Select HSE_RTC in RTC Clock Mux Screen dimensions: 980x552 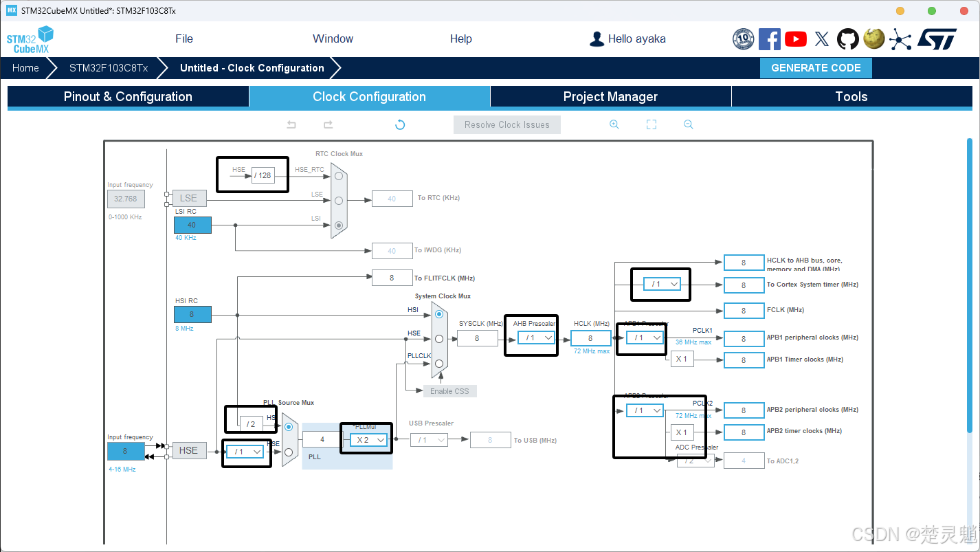point(339,175)
